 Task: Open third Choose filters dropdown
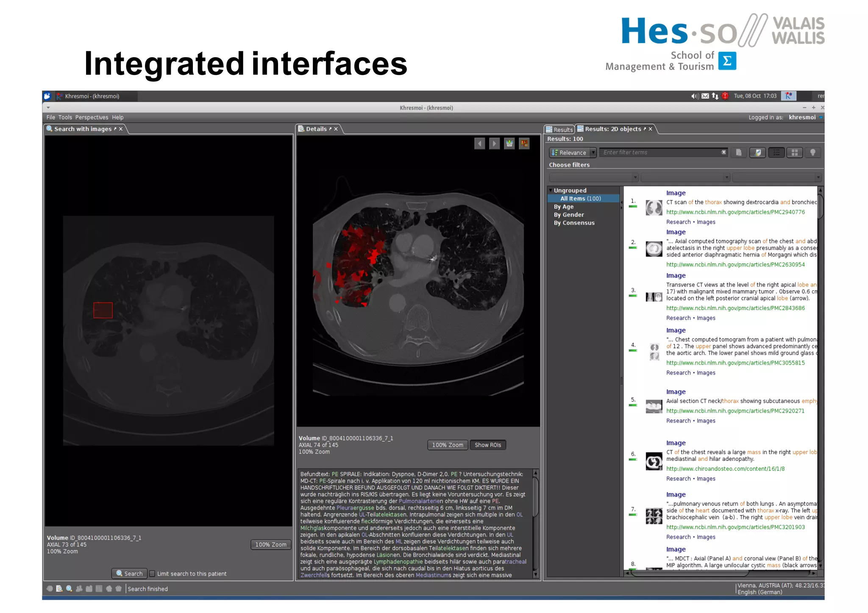pos(777,178)
